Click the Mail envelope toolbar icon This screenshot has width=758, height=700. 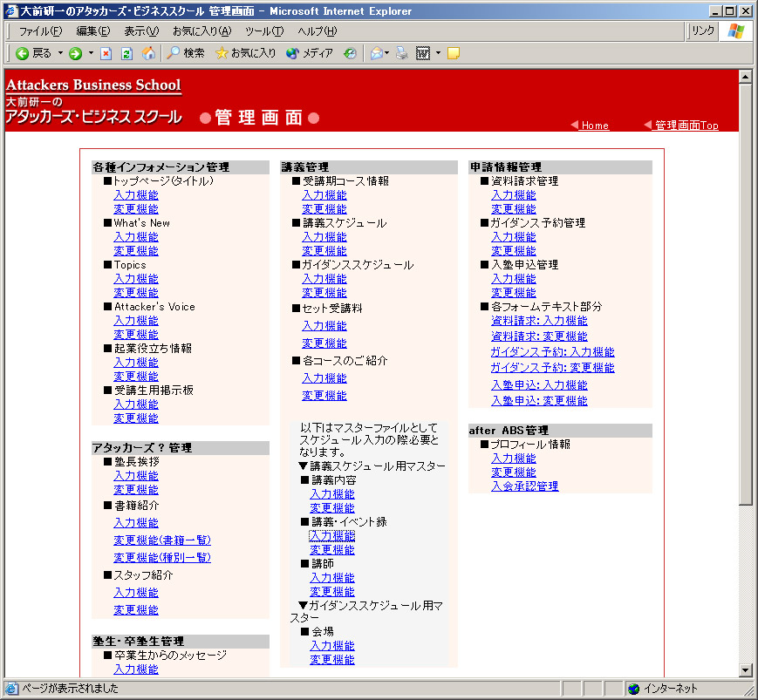tap(377, 53)
